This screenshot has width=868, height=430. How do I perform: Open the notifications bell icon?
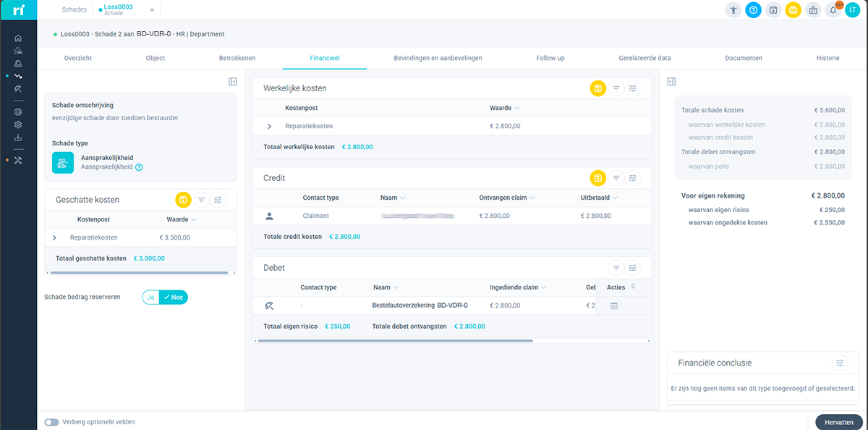click(x=833, y=10)
